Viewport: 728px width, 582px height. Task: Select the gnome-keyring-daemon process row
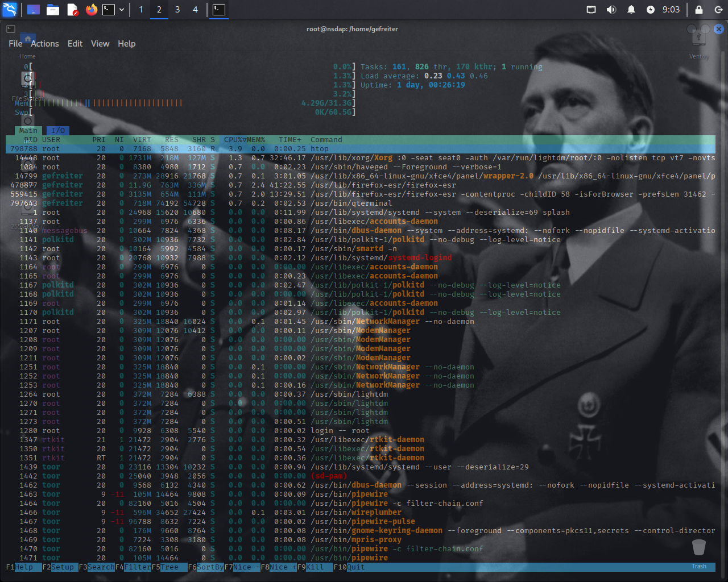361,531
